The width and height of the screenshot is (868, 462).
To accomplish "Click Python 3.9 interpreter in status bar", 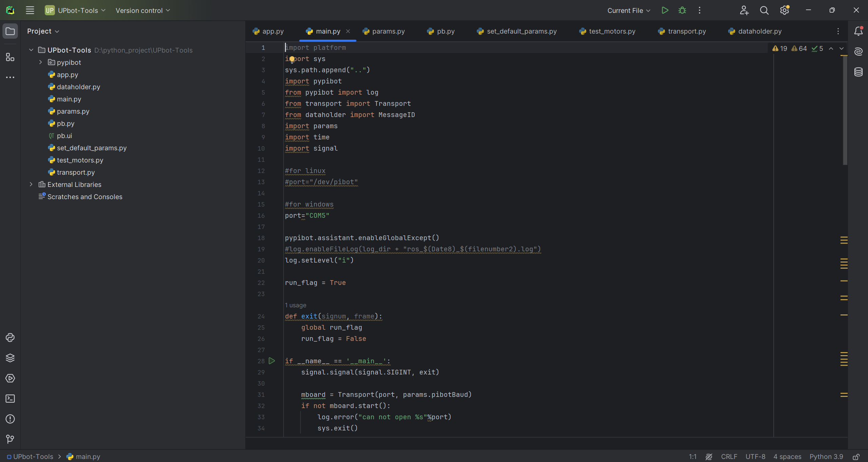I will point(826,457).
